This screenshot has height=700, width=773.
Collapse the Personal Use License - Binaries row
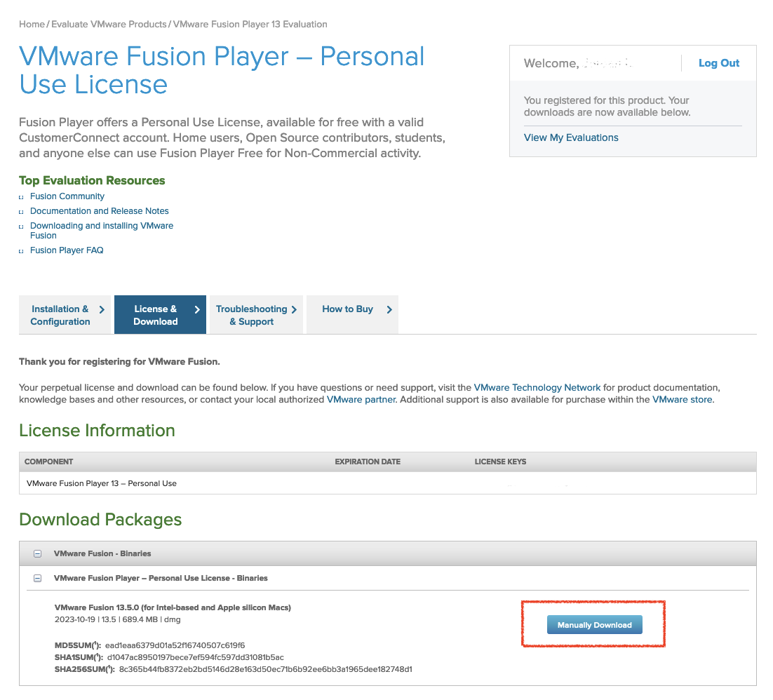click(x=38, y=579)
